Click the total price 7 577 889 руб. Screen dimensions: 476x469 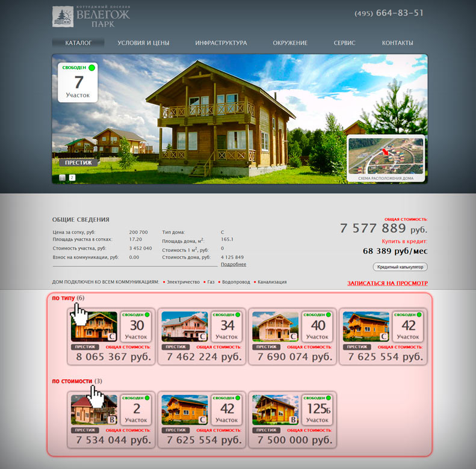(383, 228)
